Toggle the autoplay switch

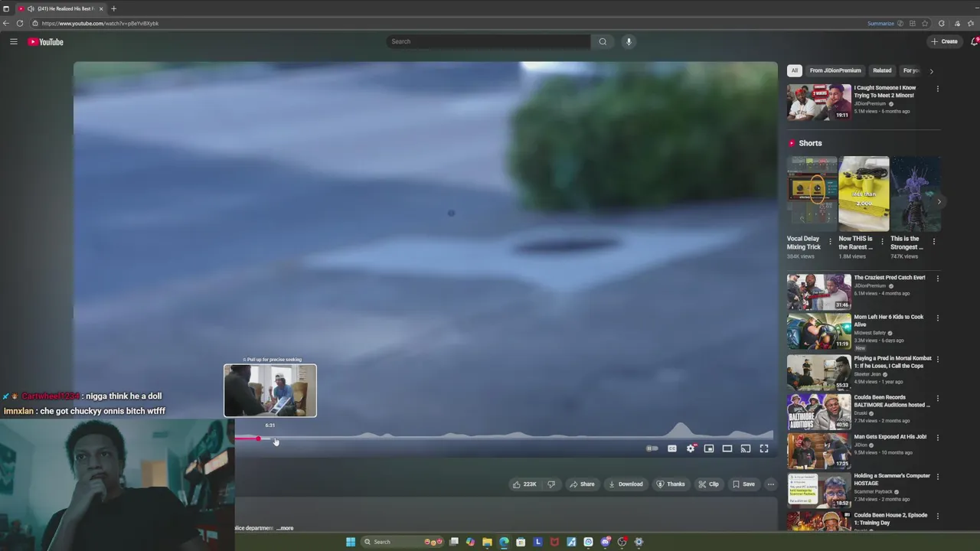pyautogui.click(x=652, y=448)
